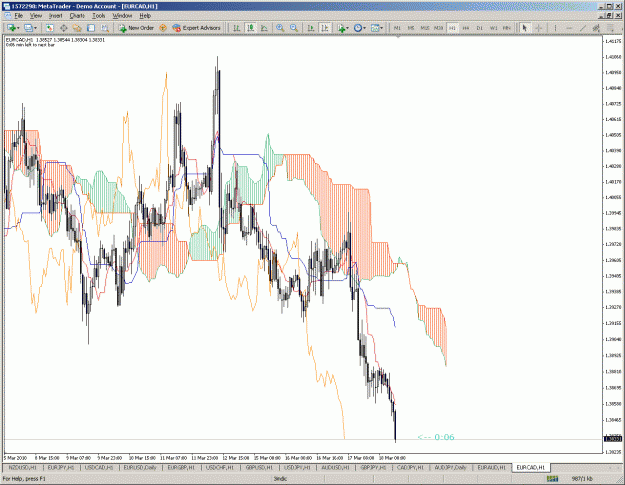Click the New Chart icon
This screenshot has height=485, width=625.
[x=11, y=28]
